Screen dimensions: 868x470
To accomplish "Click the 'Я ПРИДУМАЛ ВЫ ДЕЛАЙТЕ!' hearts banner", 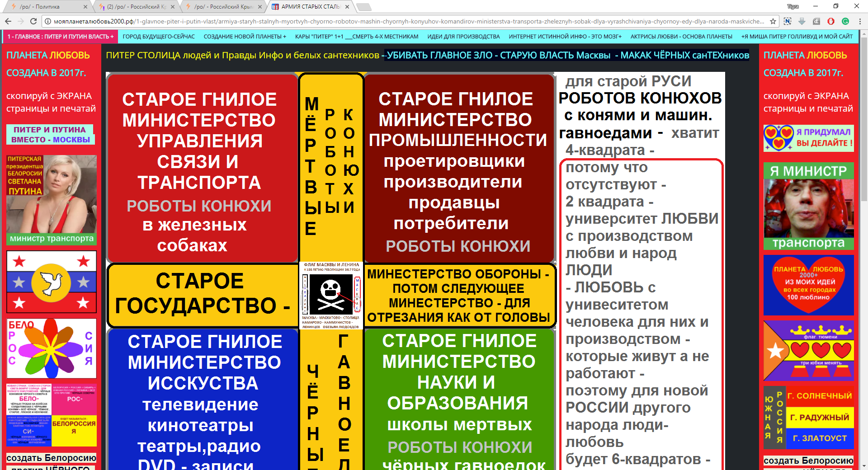I will pos(809,138).
